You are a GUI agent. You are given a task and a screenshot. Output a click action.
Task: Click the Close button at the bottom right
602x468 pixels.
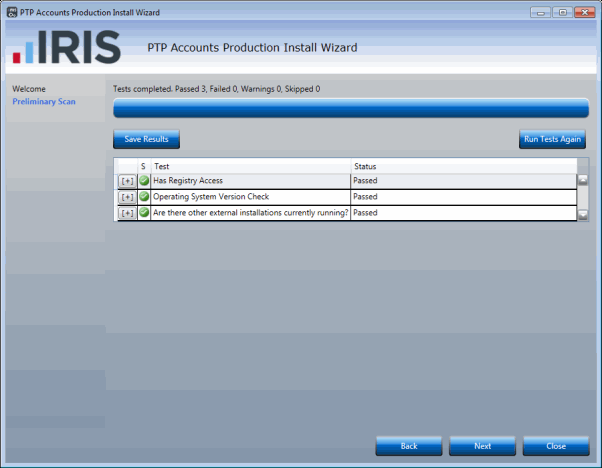[x=556, y=446]
